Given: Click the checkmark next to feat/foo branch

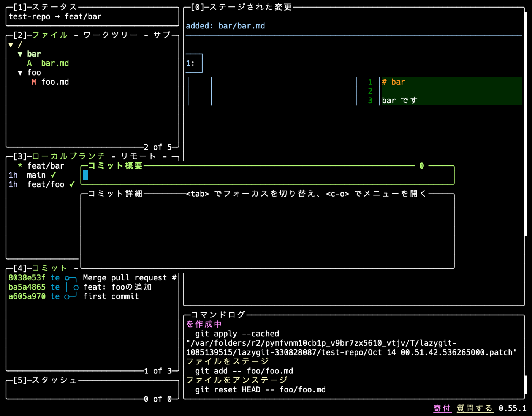Looking at the screenshot, I should [x=72, y=184].
